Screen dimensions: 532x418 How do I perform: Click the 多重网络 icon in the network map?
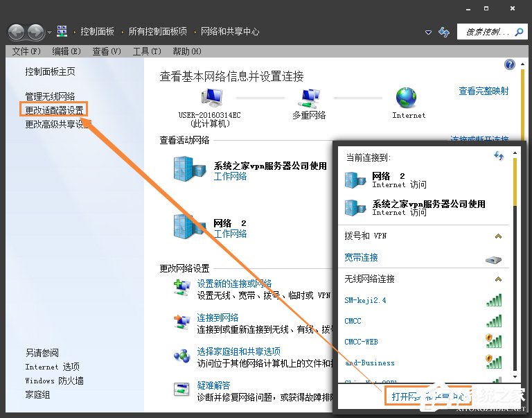tap(309, 98)
